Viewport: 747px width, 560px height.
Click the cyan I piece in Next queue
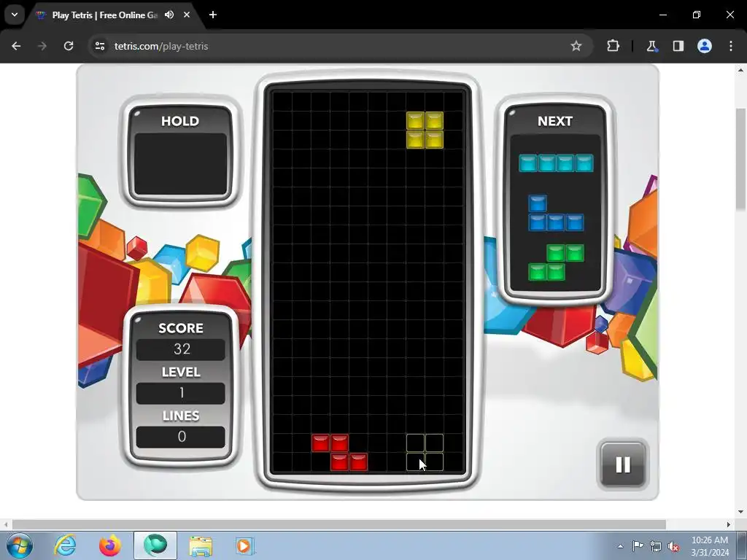coord(556,163)
